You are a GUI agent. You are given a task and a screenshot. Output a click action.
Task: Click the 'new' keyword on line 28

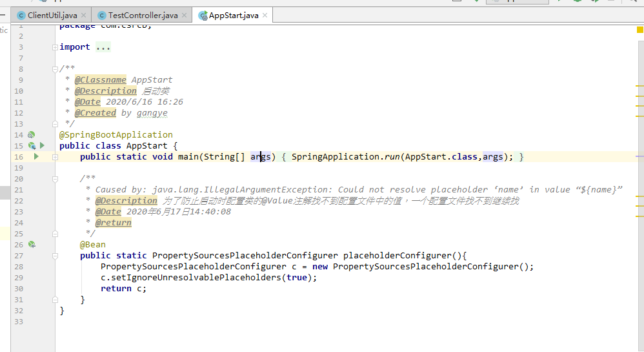tap(320, 267)
